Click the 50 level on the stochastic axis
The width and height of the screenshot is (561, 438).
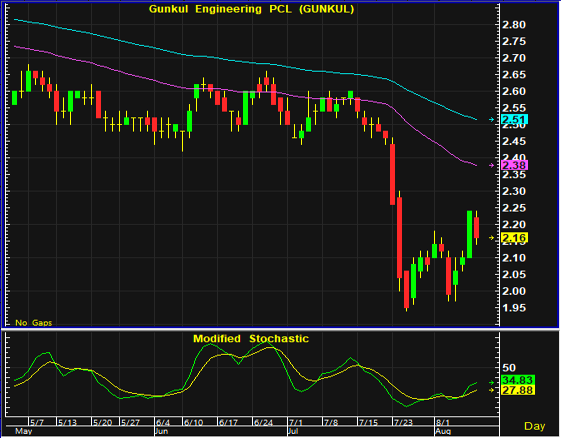coord(509,368)
